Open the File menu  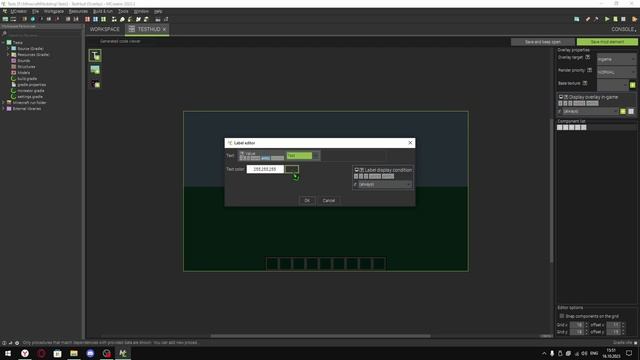point(36,11)
